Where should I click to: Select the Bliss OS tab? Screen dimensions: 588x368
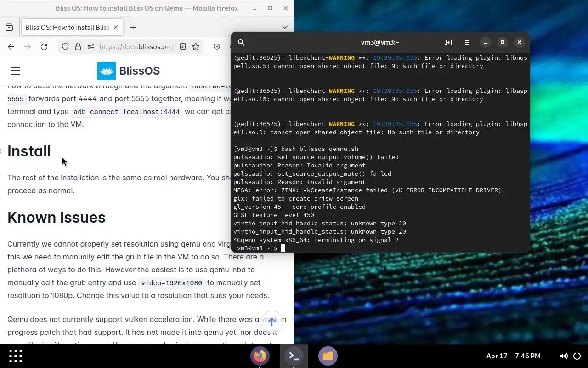(71, 27)
